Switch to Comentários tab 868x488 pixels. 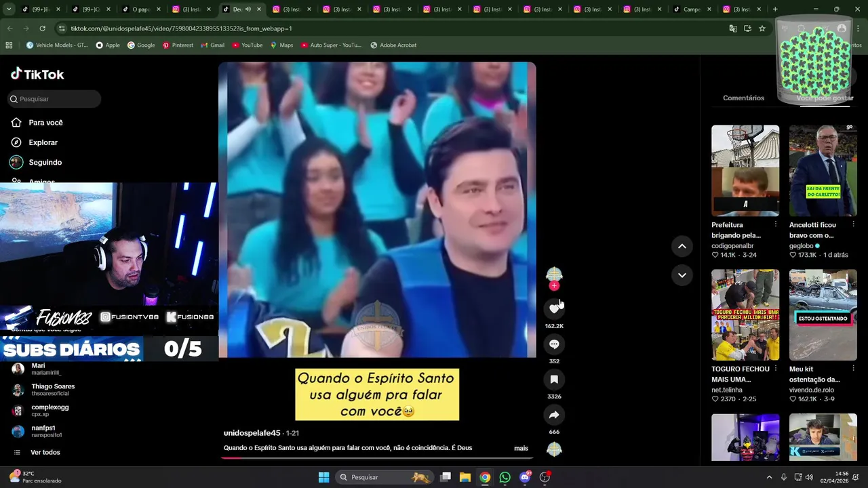(743, 98)
